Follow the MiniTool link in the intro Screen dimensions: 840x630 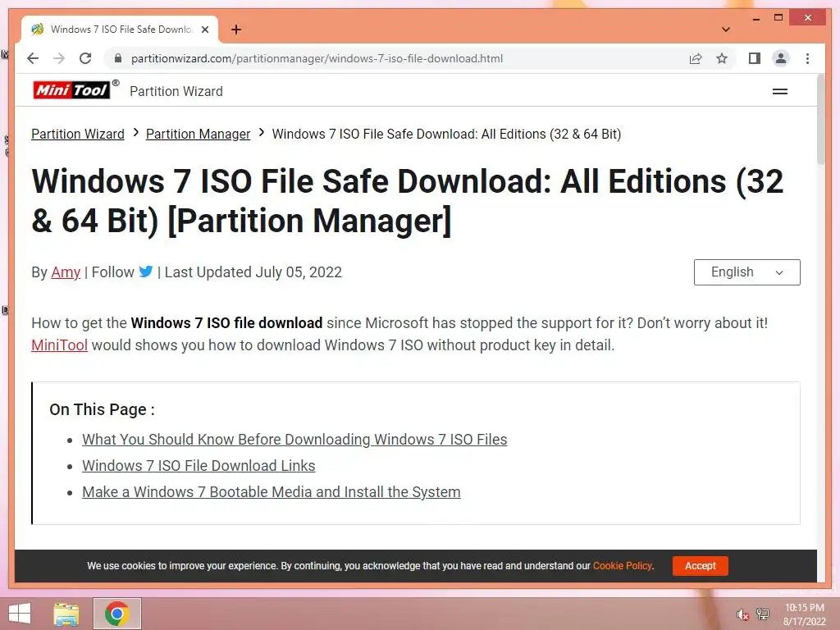(59, 345)
